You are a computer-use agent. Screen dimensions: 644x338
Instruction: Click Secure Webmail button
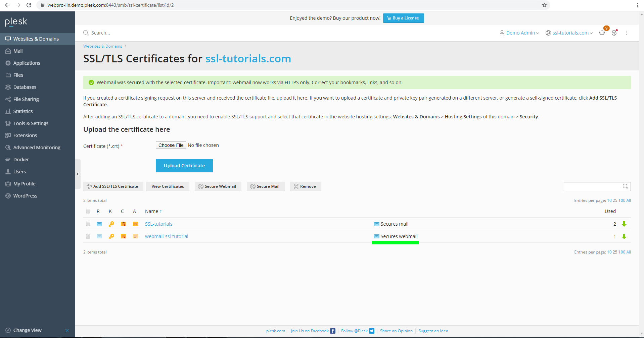[x=218, y=186]
